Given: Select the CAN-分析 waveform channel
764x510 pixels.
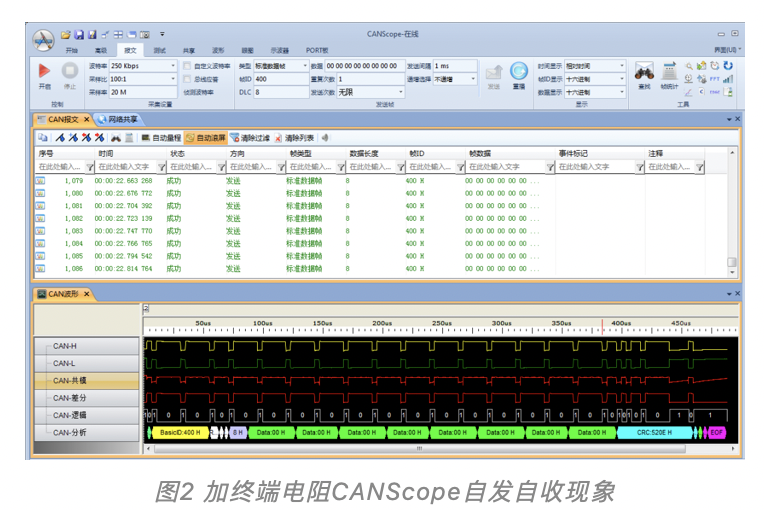Looking at the screenshot, I should 87,433.
